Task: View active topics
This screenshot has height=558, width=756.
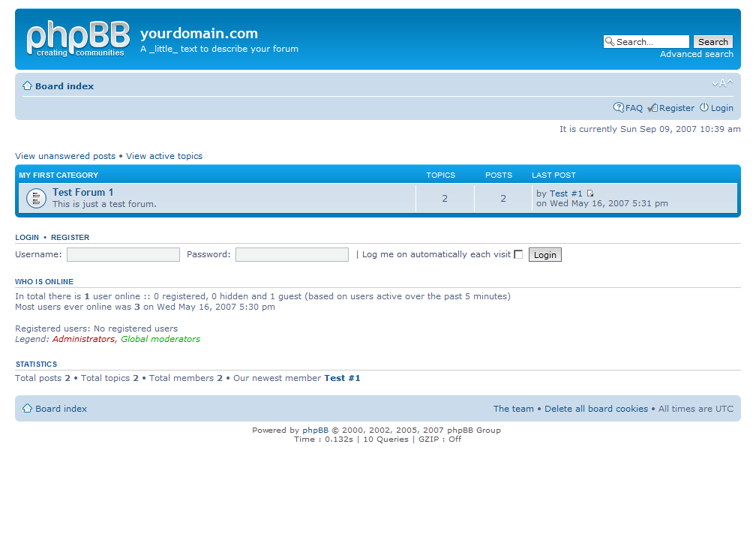Action: [x=164, y=156]
